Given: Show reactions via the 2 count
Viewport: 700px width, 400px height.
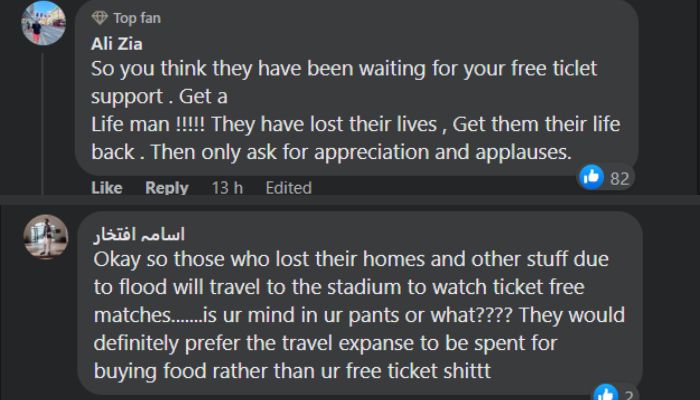Looking at the screenshot, I should 628,392.
